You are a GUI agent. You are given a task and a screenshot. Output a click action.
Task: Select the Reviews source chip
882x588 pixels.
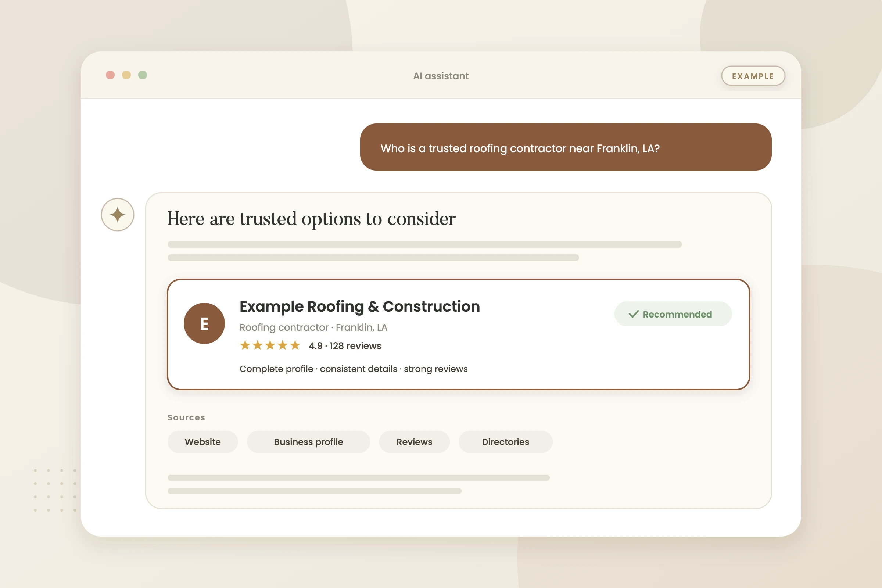click(415, 442)
